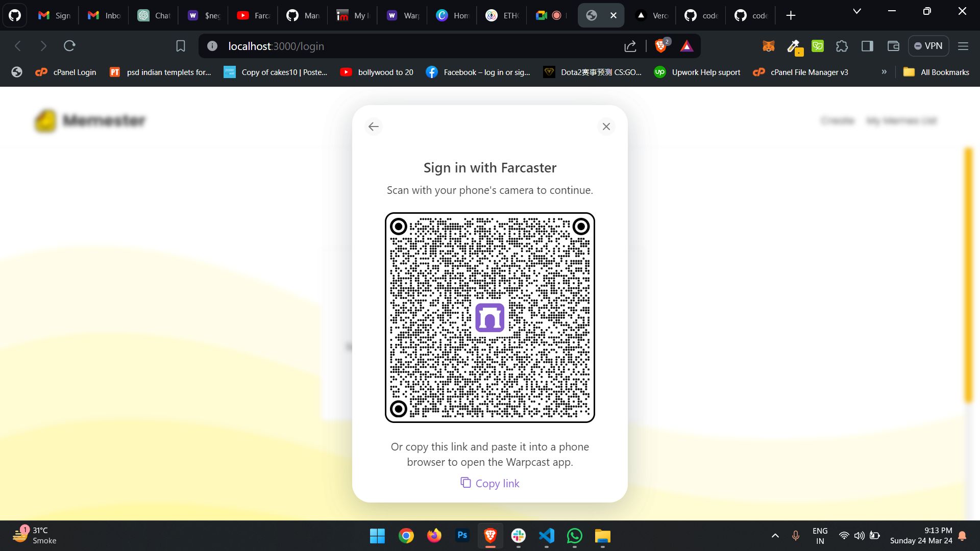The height and width of the screenshot is (551, 980).
Task: Close the Sign in with Farcaster dialog
Action: 606,127
